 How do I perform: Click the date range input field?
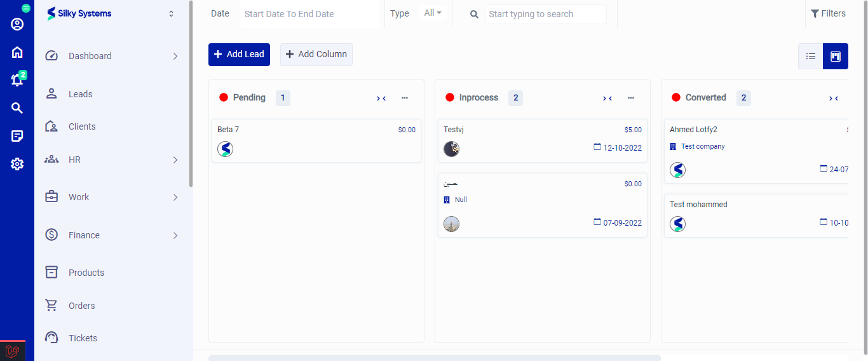[x=309, y=14]
